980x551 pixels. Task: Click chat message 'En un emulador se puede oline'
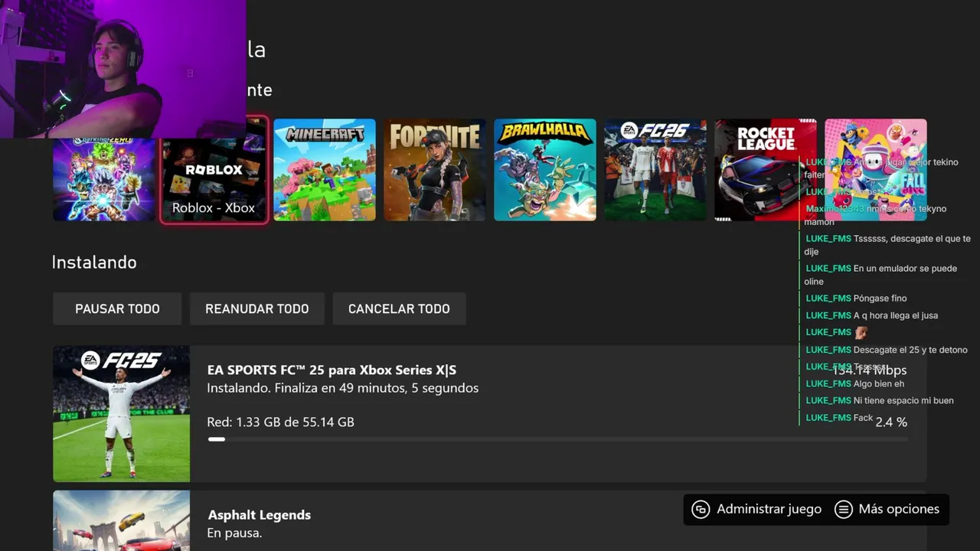point(880,275)
